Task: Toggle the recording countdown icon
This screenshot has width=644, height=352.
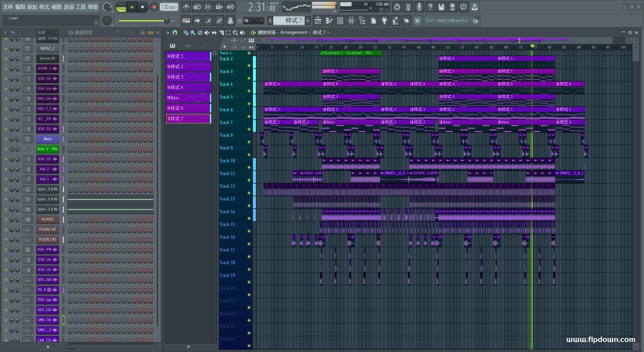Action: pos(208,7)
